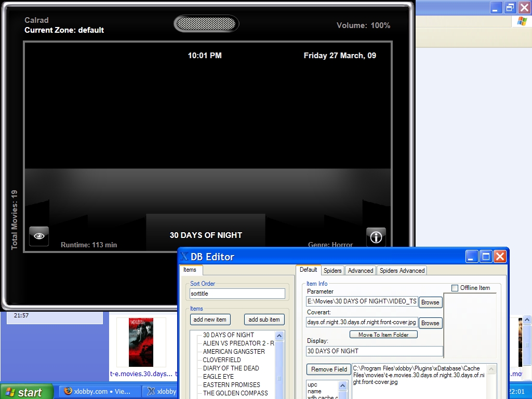Select DIARY OF THE DEAD item
This screenshot has width=532, height=399.
tap(231, 368)
